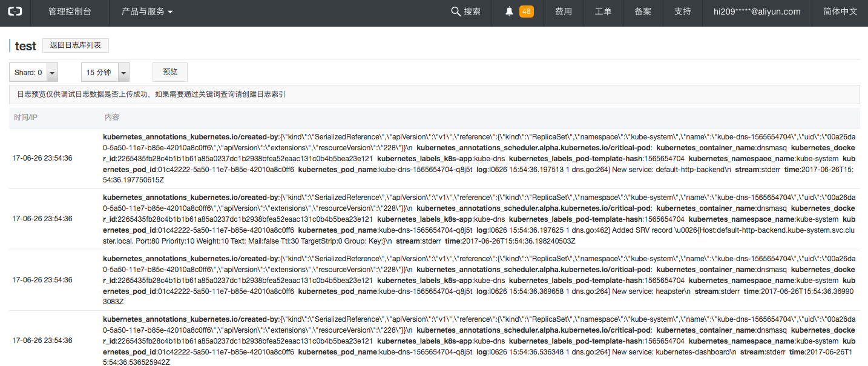This screenshot has width=868, height=366.
Task: Open the notification bell icon
Action: [509, 12]
